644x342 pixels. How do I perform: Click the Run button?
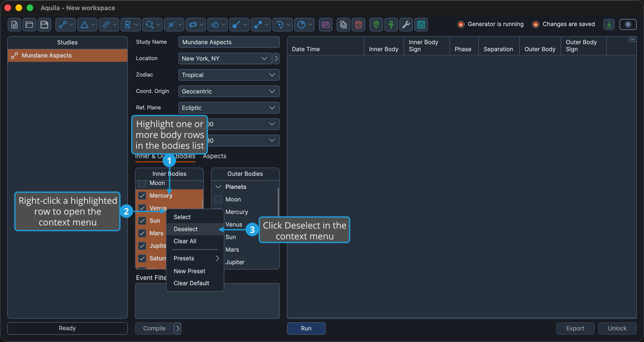pos(306,328)
